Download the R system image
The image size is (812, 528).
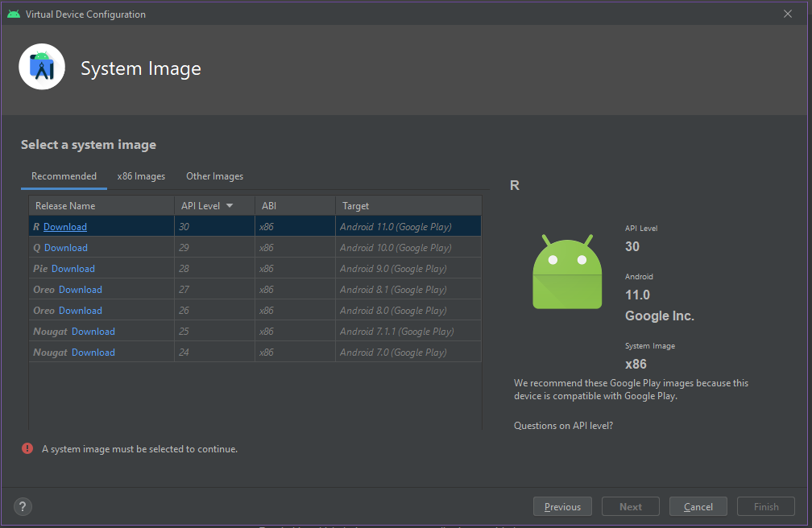point(65,227)
